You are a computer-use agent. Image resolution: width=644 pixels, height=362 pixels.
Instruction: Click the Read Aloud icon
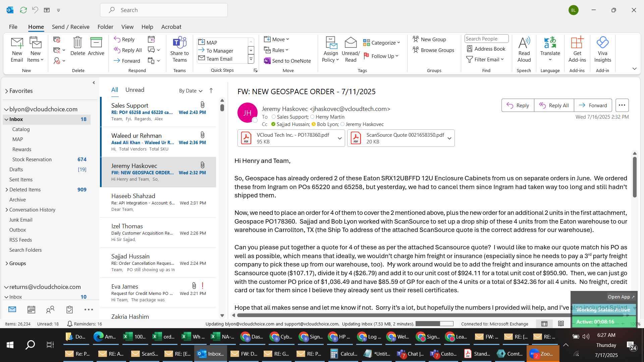[x=524, y=43]
